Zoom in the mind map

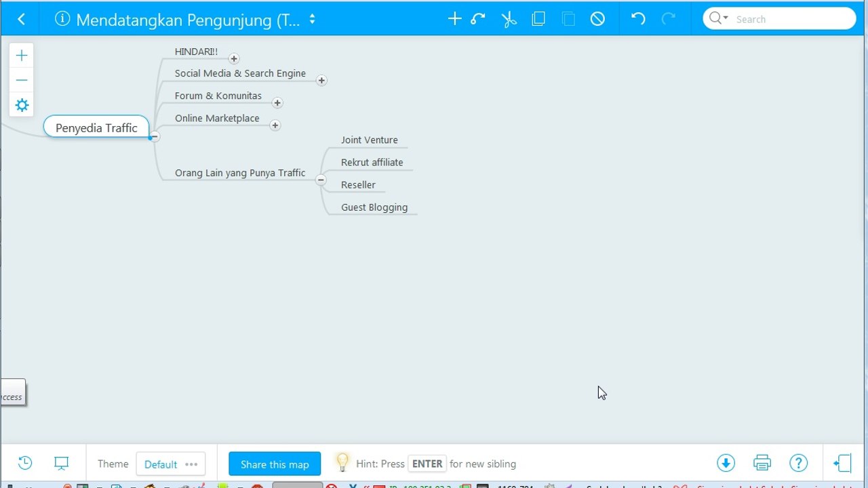point(22,56)
